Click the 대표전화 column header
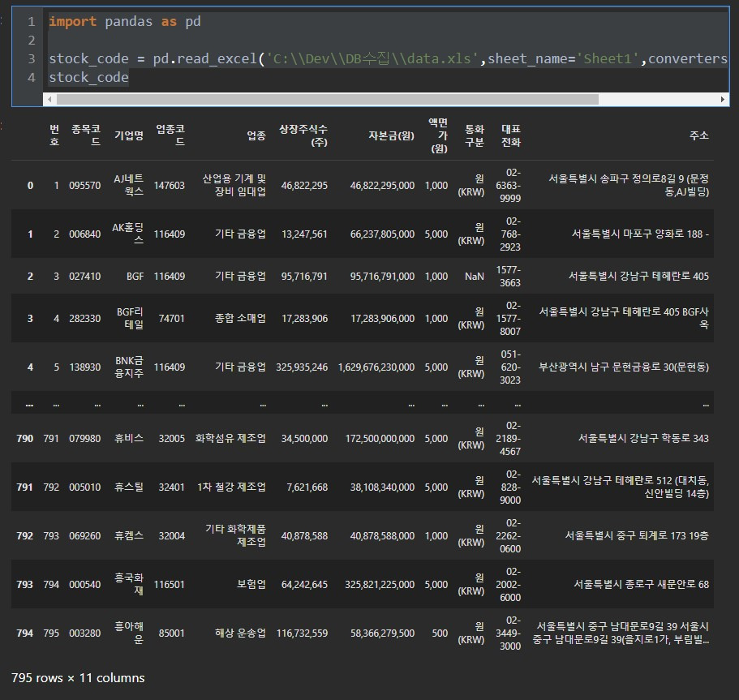 click(511, 135)
